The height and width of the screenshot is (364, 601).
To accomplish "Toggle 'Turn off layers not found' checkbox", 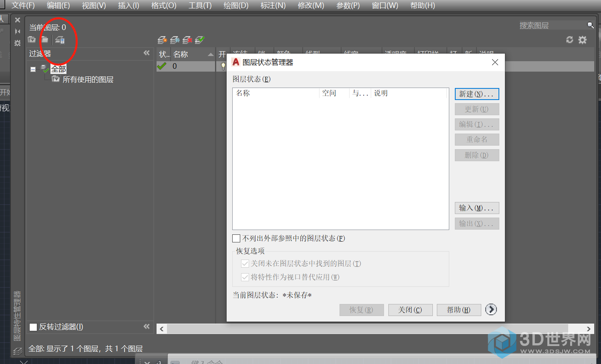I will [x=245, y=264].
